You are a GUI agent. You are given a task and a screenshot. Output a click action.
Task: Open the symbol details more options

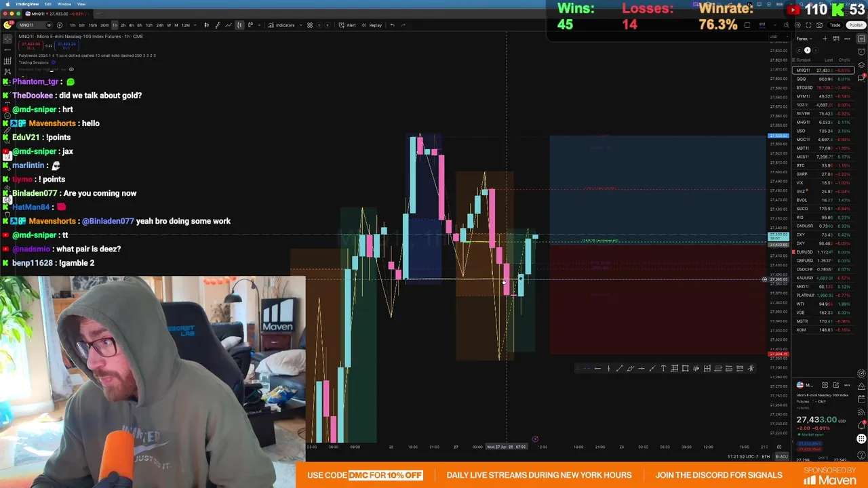847,385
